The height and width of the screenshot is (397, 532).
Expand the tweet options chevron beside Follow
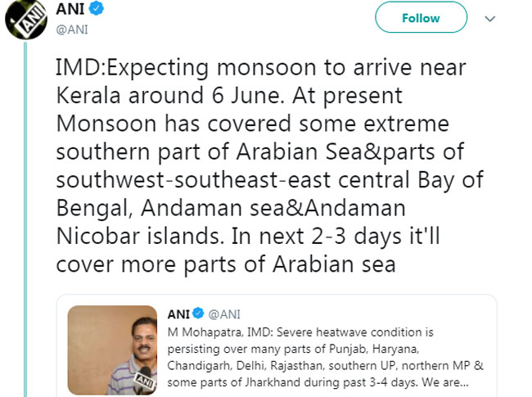point(490,19)
